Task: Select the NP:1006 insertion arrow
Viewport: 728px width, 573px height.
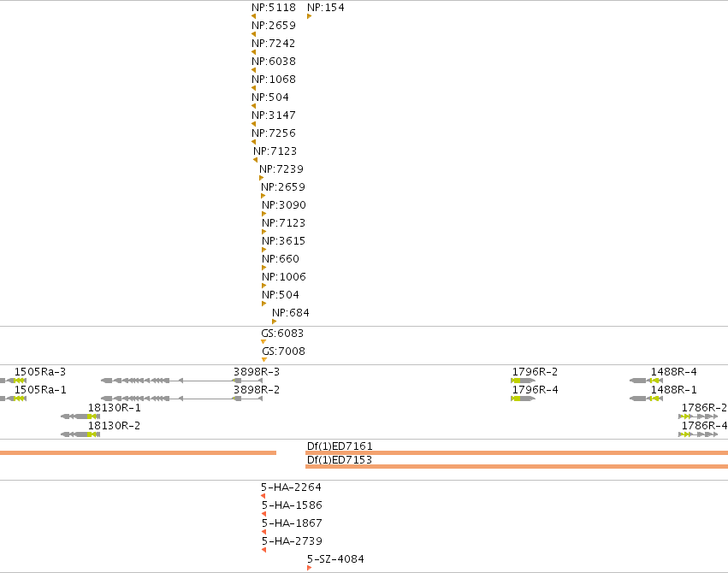Action: (x=263, y=286)
